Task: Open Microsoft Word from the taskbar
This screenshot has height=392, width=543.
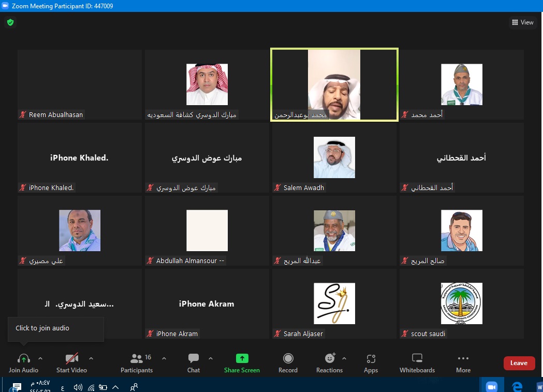Action: (538, 386)
